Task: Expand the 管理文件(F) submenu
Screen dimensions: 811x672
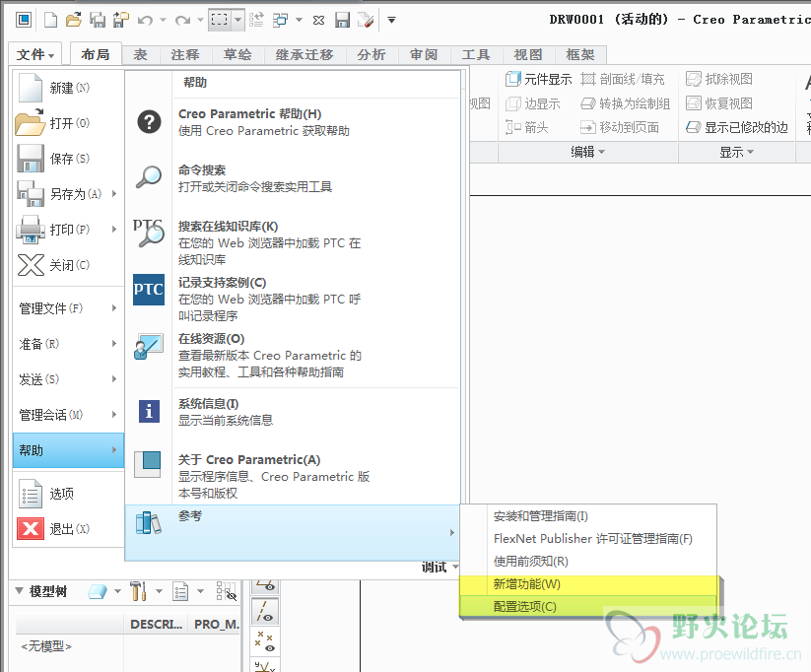Action: 68,308
